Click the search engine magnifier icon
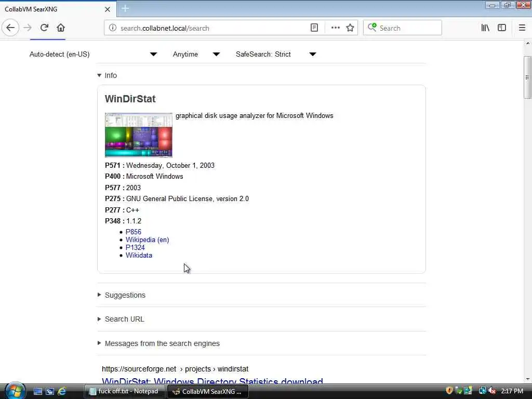Viewport: 532px width, 399px height. tap(372, 28)
